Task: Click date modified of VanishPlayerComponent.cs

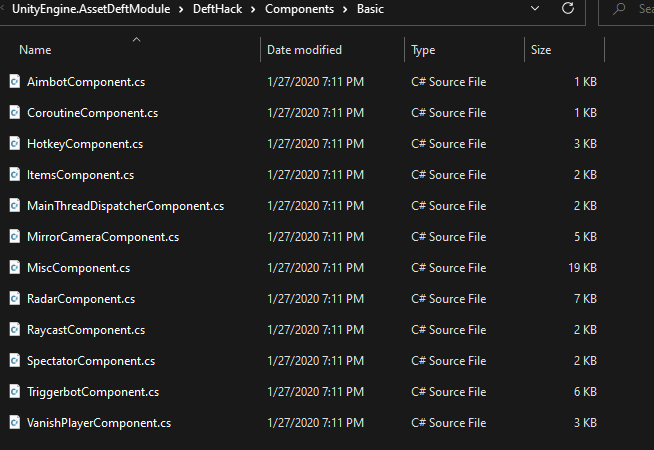Action: pyautogui.click(x=315, y=423)
